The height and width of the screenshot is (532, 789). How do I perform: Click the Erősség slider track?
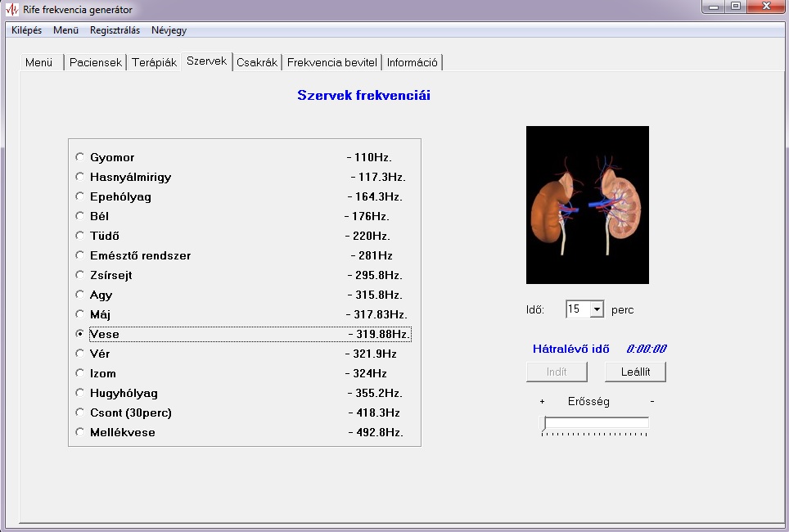tap(597, 423)
